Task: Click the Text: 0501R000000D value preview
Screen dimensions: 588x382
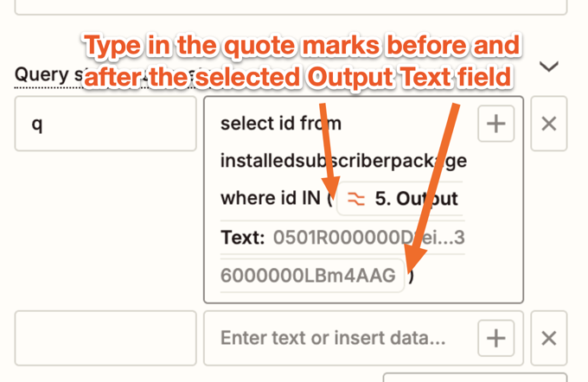Action: click(342, 238)
